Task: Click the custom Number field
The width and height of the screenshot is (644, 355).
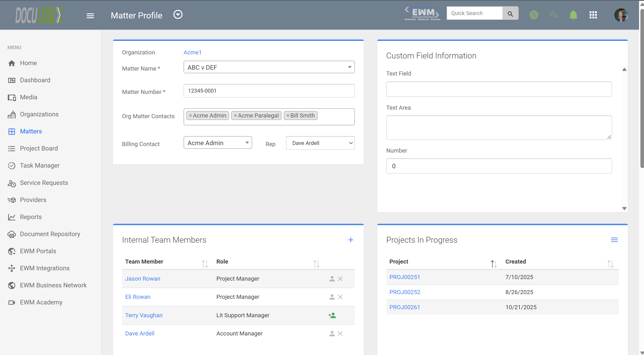Action: click(499, 166)
